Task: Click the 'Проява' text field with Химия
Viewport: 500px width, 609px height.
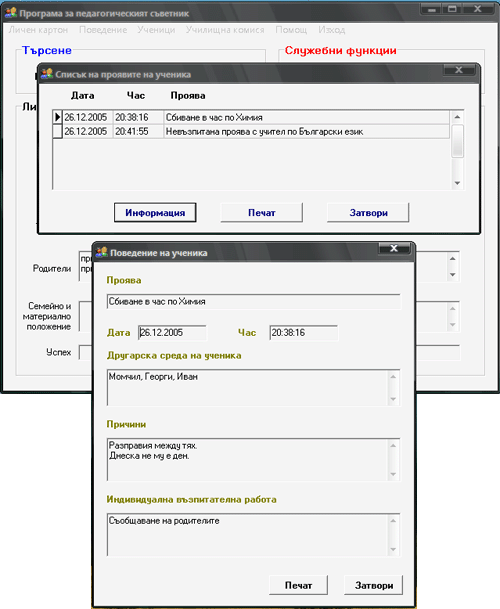Action: pos(253,302)
